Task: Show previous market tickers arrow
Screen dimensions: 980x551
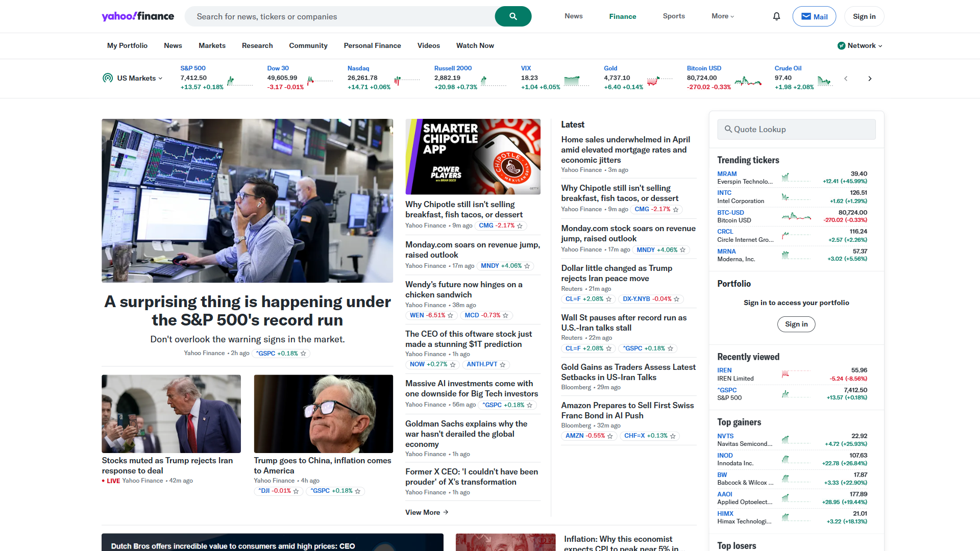Action: click(846, 79)
